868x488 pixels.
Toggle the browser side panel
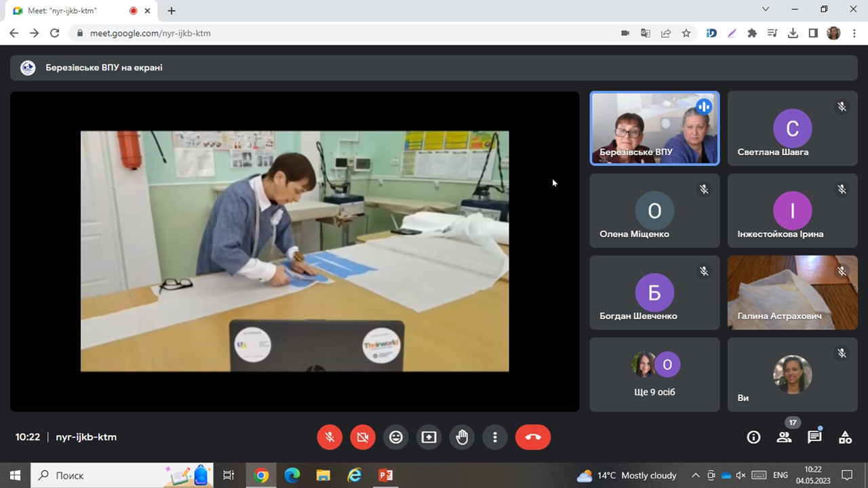pos(813,33)
